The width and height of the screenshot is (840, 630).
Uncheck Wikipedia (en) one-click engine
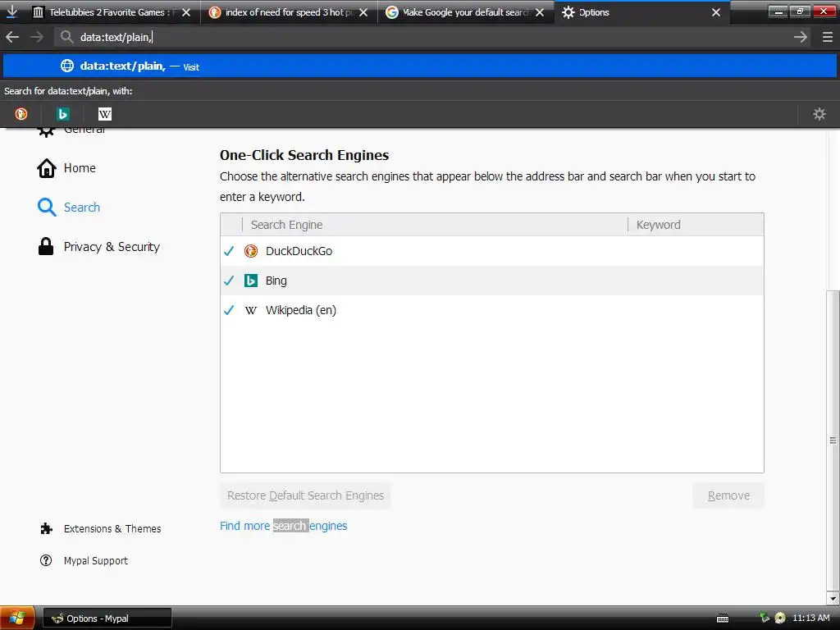[229, 310]
